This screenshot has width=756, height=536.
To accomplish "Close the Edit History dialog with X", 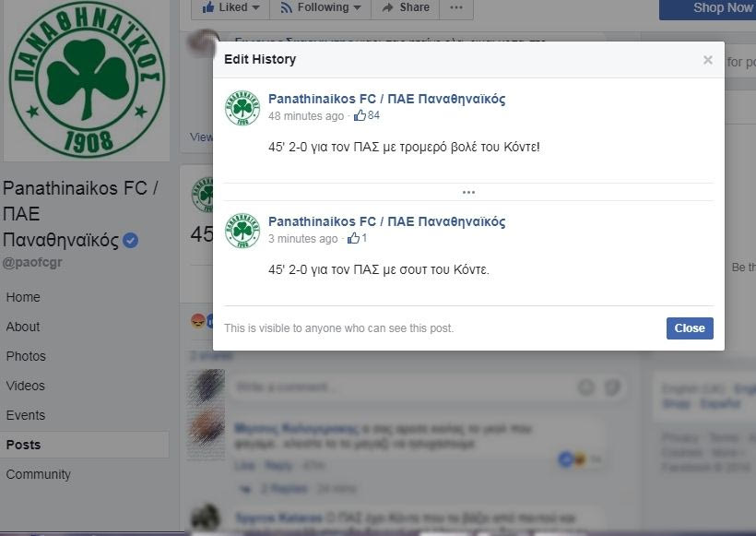I will tap(707, 60).
